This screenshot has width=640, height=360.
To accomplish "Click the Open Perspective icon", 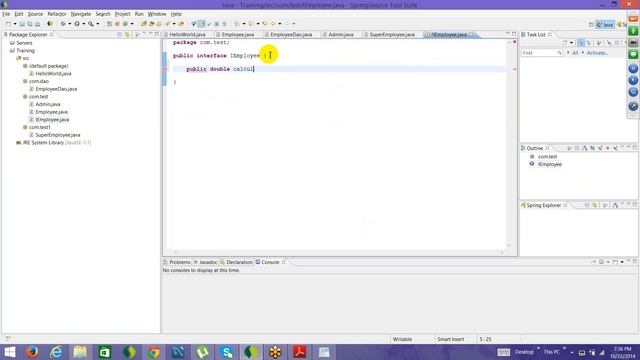I will click(591, 24).
